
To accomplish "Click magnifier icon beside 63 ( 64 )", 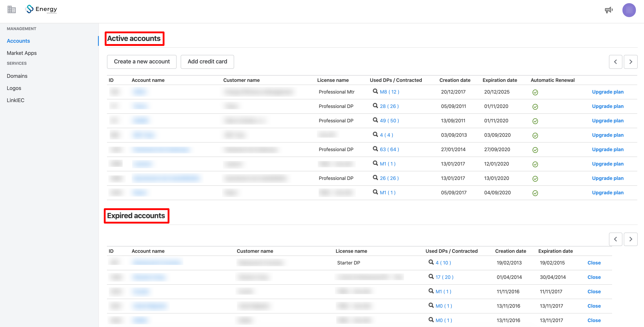I will pos(375,149).
